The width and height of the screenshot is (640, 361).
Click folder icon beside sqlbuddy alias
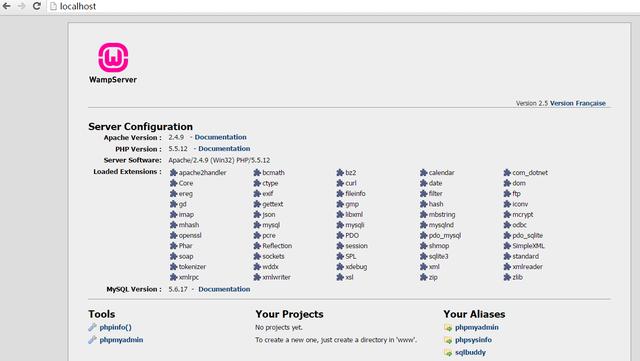click(448, 352)
